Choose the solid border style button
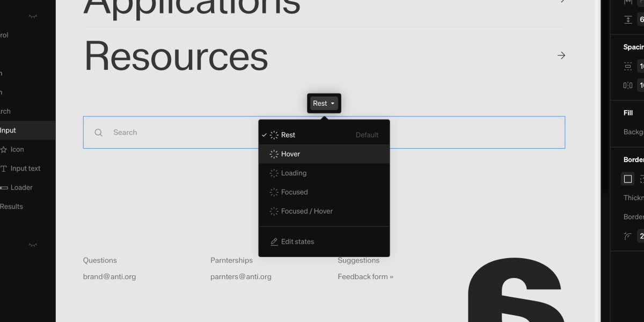Screen dimensions: 644x322 pyautogui.click(x=628, y=179)
